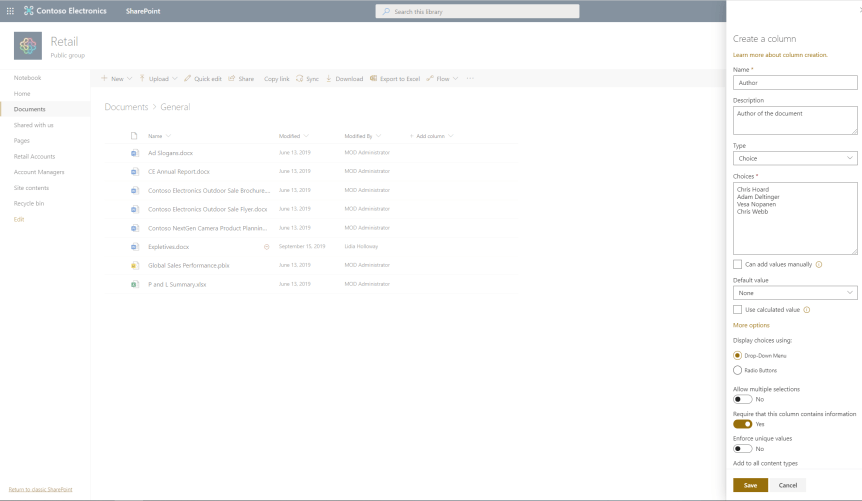Click the Quick edit pencil icon
Image resolution: width=862 pixels, height=501 pixels.
[x=187, y=78]
